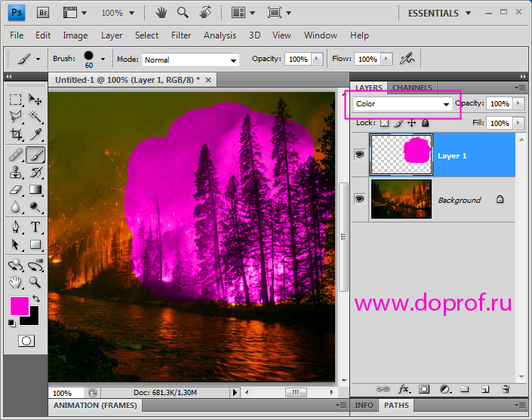Open layer blend mode dropdown showing Color
532x420 pixels.
click(x=402, y=104)
